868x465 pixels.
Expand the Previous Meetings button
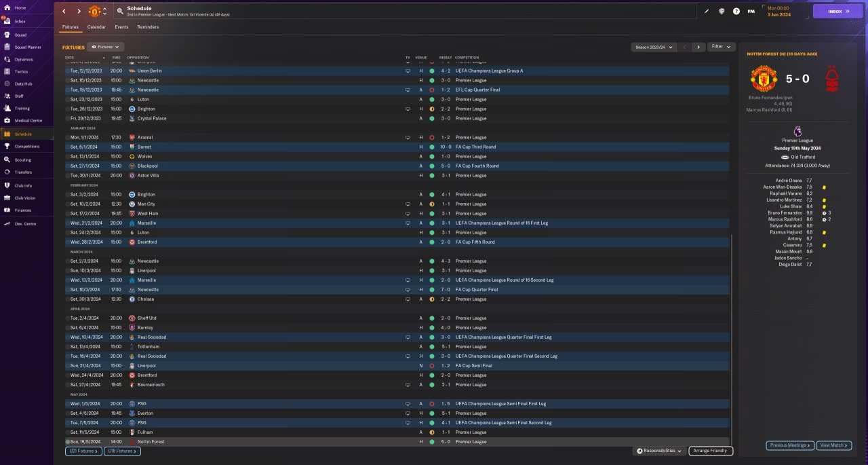[x=790, y=445]
